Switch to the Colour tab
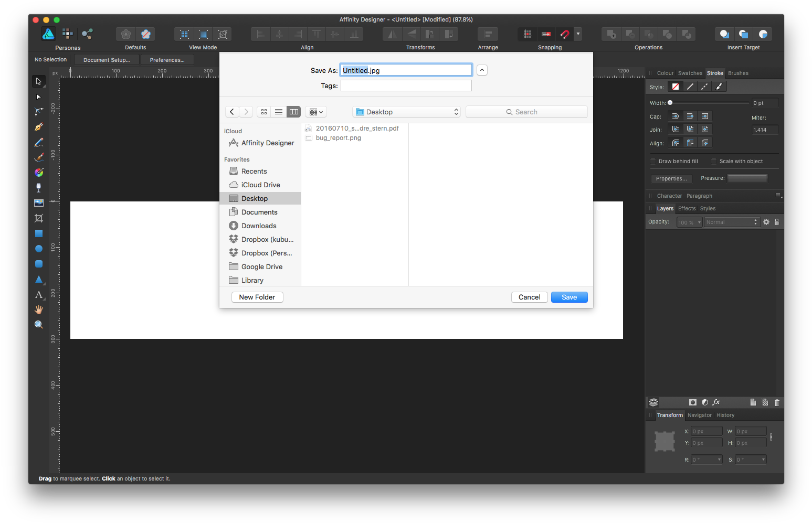The width and height of the screenshot is (812, 523). click(x=665, y=73)
